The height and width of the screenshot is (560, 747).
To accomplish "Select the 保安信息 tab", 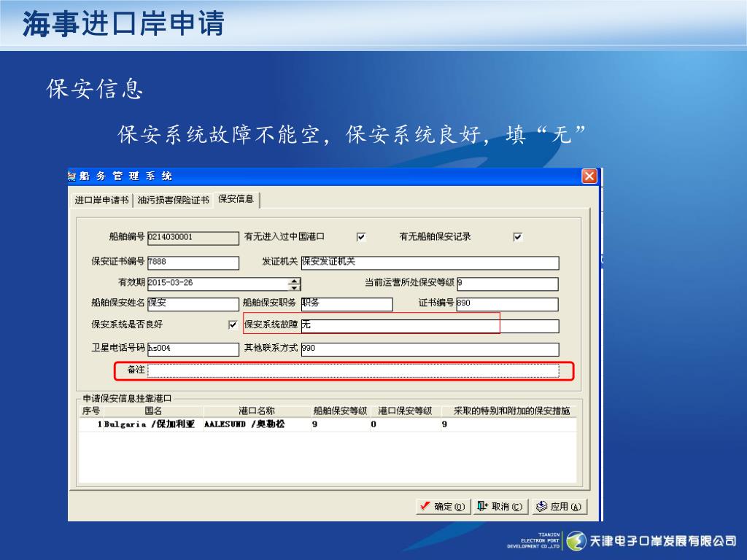I will [x=236, y=199].
